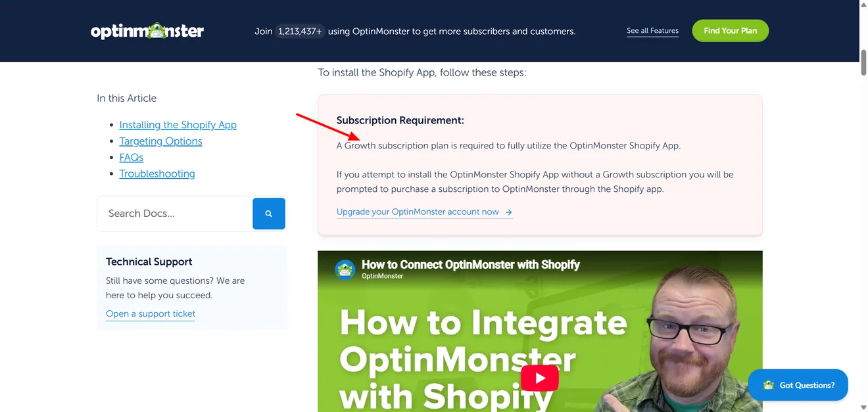Screen dimensions: 868x412
Task: Click the scrollbar up arrow
Action: [x=863, y=5]
